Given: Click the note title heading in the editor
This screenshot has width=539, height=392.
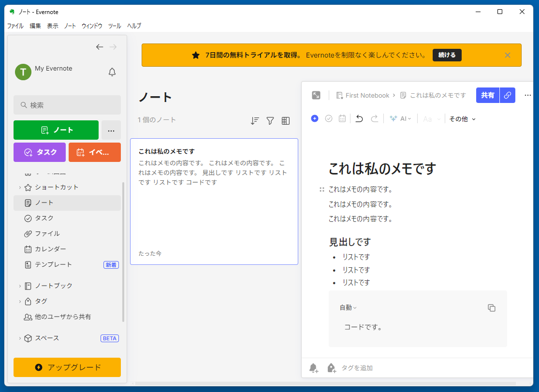Looking at the screenshot, I should click(382, 169).
